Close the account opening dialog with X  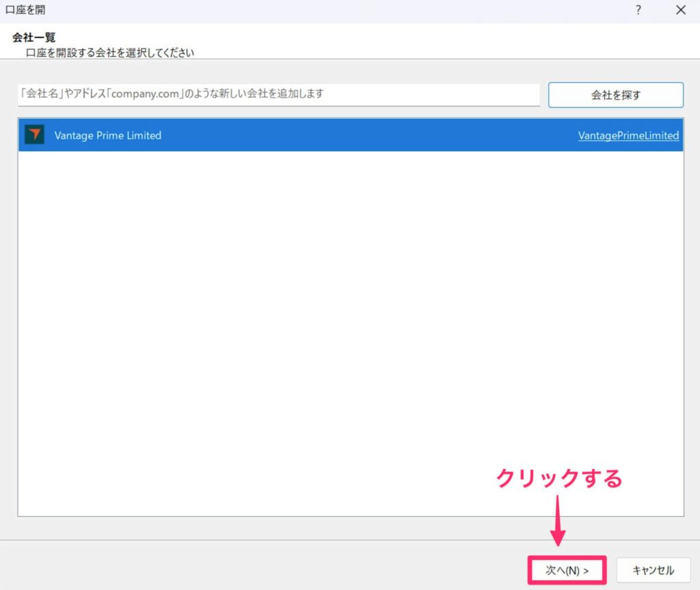(x=680, y=10)
